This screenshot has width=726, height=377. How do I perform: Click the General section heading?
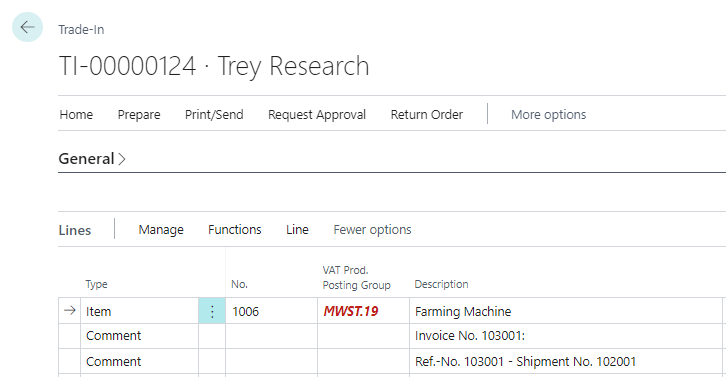(x=86, y=159)
